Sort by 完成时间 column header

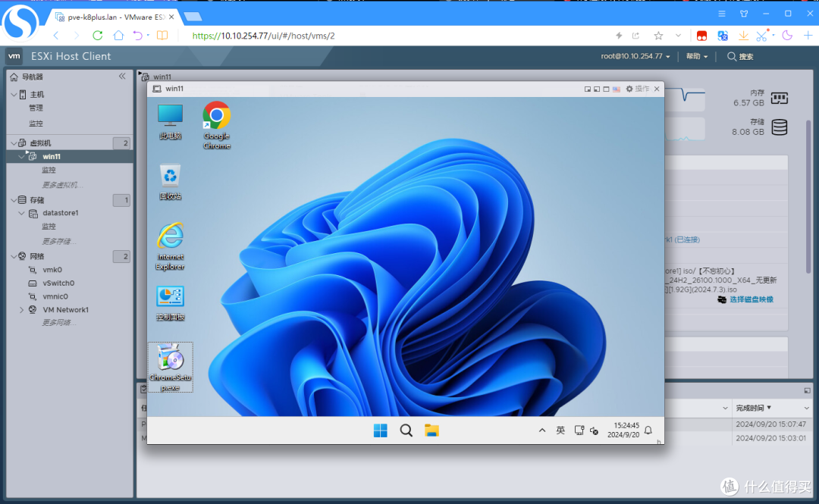pyautogui.click(x=750, y=408)
